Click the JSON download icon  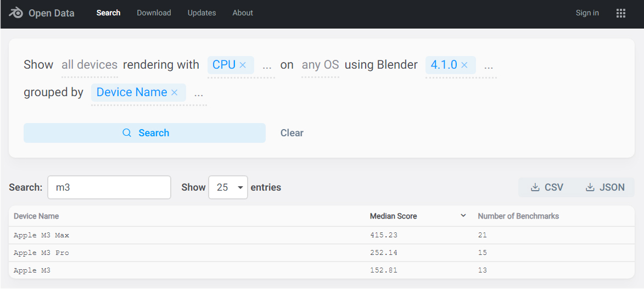tap(590, 187)
